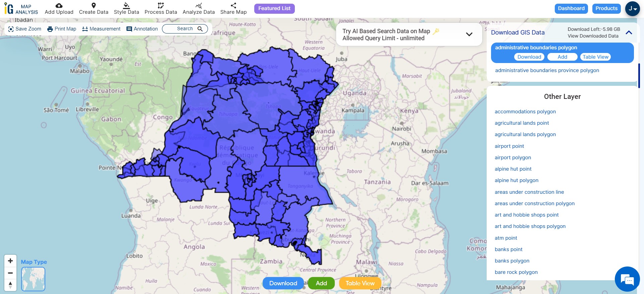The image size is (644, 294).
Task: Click the blue Download button below map
Action: (283, 283)
